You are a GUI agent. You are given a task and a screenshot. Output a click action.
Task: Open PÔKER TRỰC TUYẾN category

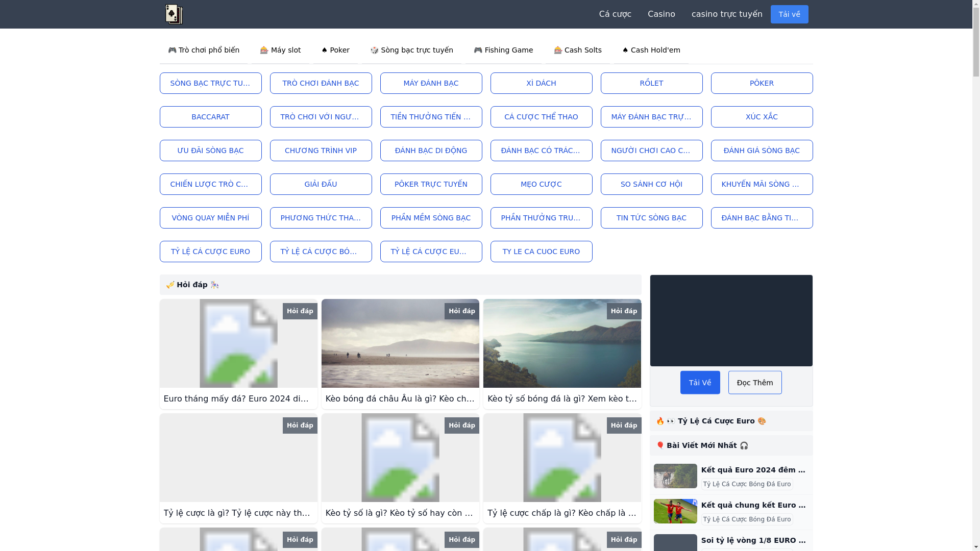pos(431,184)
